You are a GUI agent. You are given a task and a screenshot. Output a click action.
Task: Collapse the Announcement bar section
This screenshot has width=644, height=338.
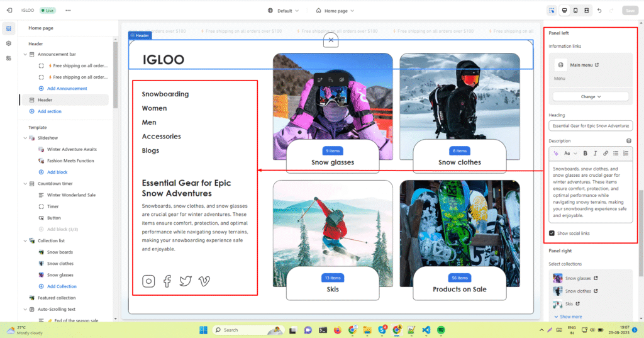click(x=25, y=55)
